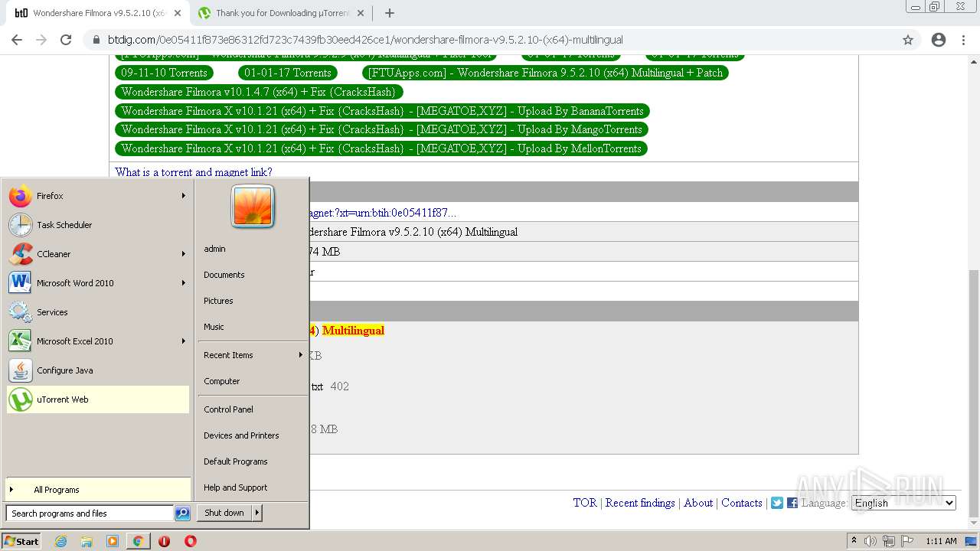Open Firefox from the Start menu
Image resolution: width=980 pixels, height=551 pixels.
[96, 196]
